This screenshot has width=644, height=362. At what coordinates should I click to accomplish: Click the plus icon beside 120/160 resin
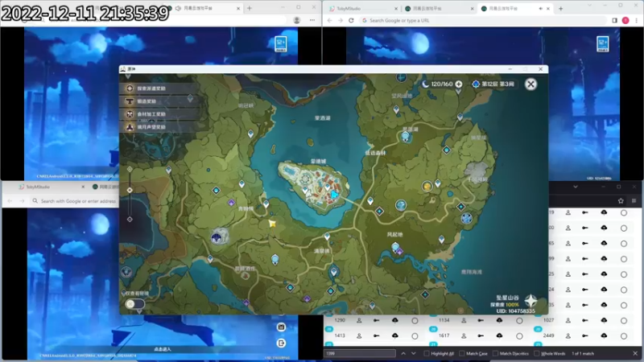[459, 84]
